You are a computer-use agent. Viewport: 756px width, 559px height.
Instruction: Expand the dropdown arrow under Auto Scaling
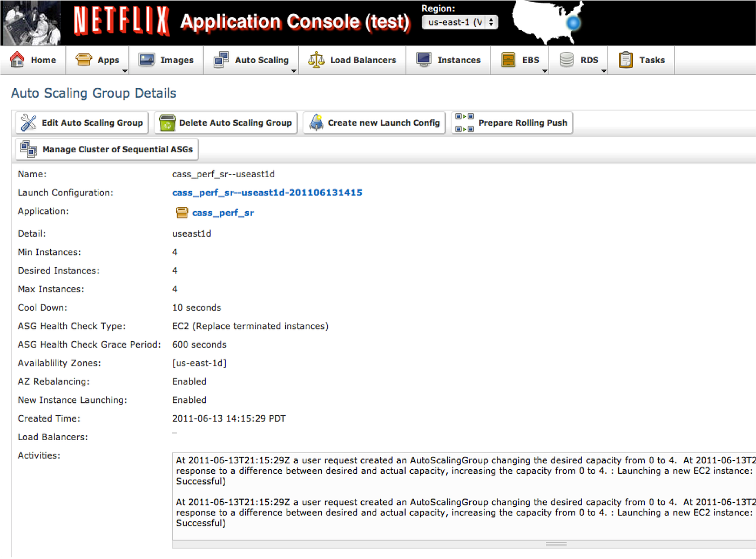coord(294,71)
